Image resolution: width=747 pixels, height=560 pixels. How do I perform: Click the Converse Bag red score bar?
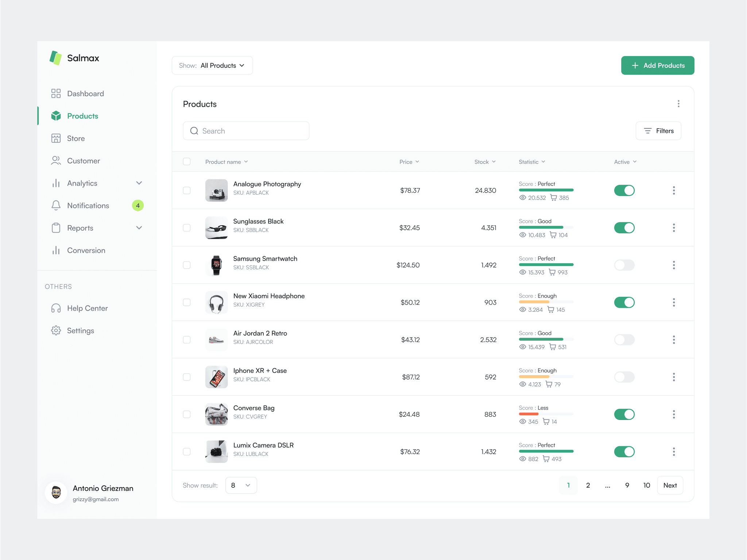(x=529, y=414)
